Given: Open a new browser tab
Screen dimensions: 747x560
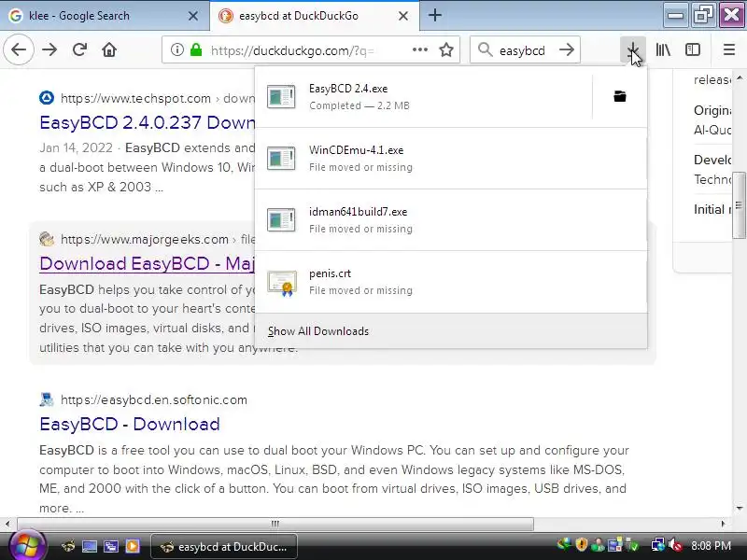Looking at the screenshot, I should (x=434, y=16).
